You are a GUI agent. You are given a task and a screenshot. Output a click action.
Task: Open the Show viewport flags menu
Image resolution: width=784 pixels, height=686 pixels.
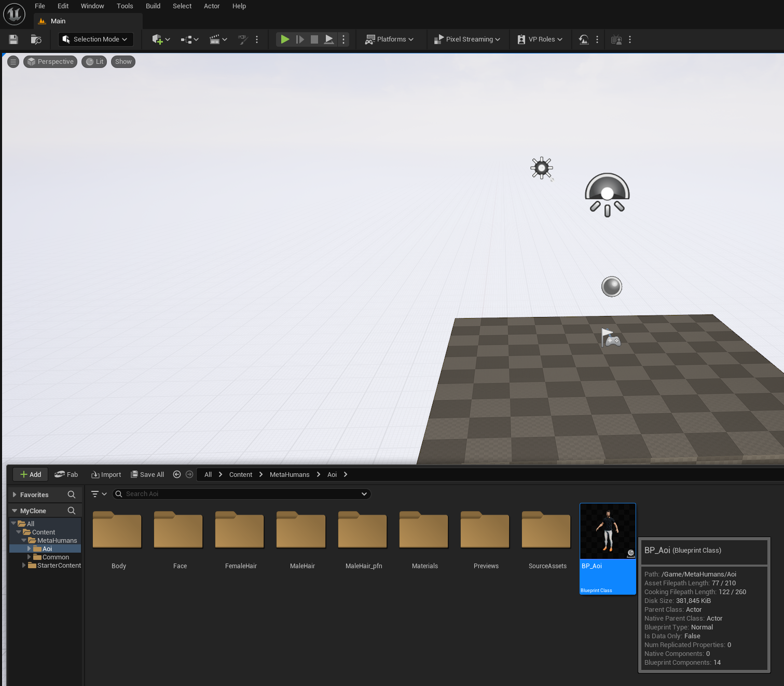[x=123, y=62]
